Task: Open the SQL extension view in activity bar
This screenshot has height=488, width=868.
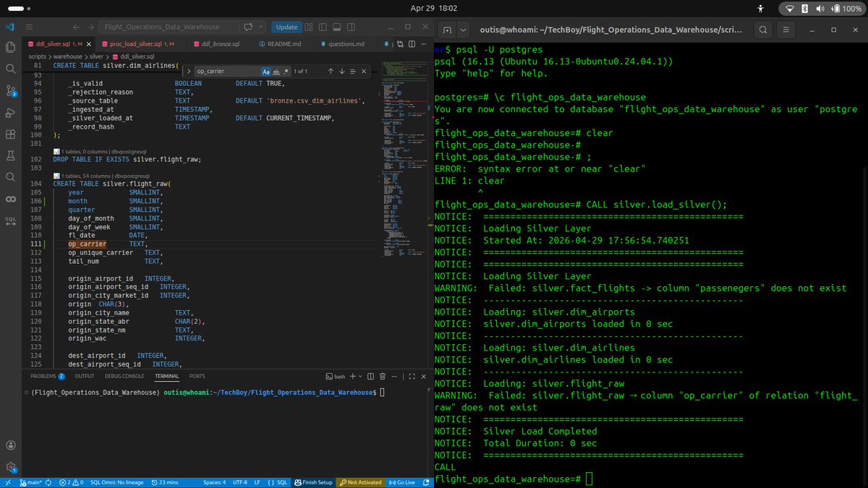Action: coord(11,220)
